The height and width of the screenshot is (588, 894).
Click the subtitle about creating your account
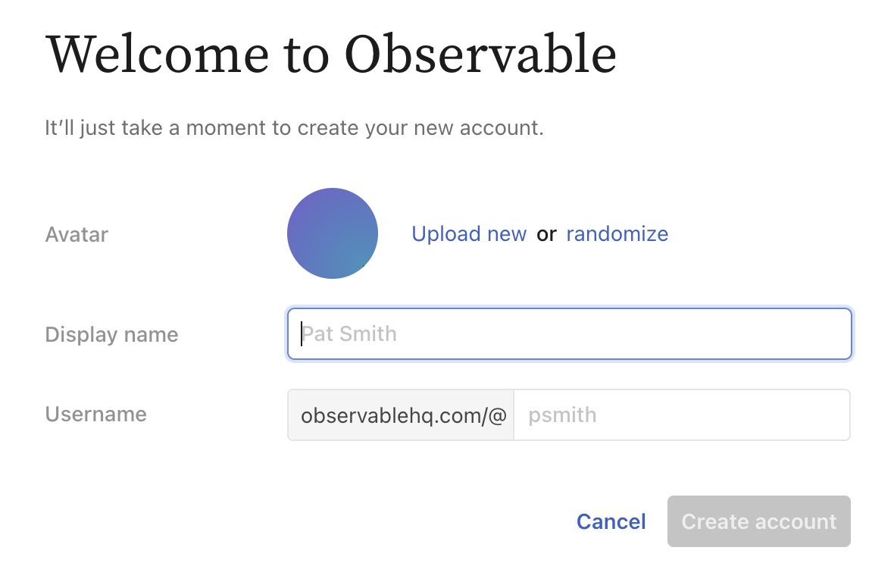294,128
